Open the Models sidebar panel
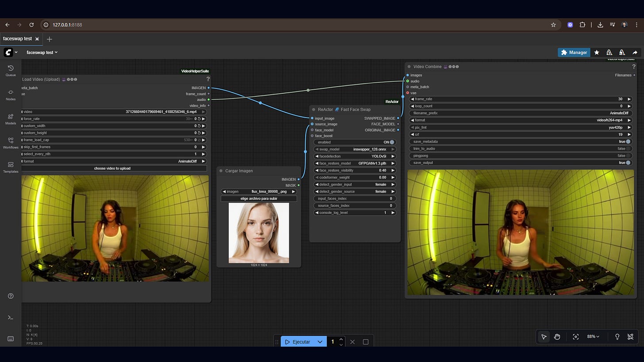The height and width of the screenshot is (362, 644). tap(11, 119)
